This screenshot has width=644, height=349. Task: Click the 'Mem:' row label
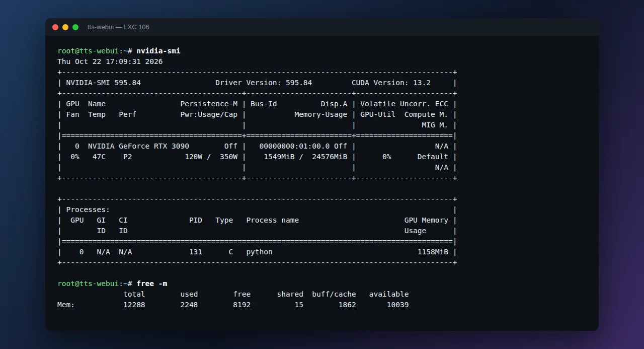coord(66,305)
